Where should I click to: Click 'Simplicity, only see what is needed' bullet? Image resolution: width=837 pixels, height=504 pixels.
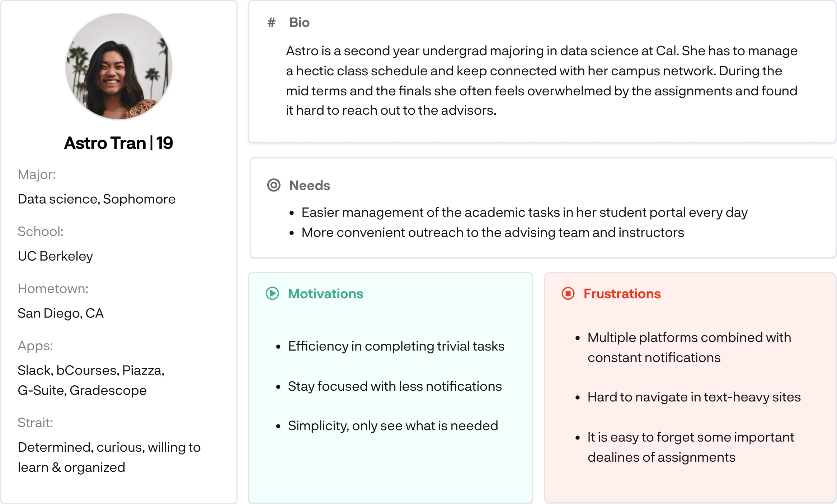click(393, 426)
